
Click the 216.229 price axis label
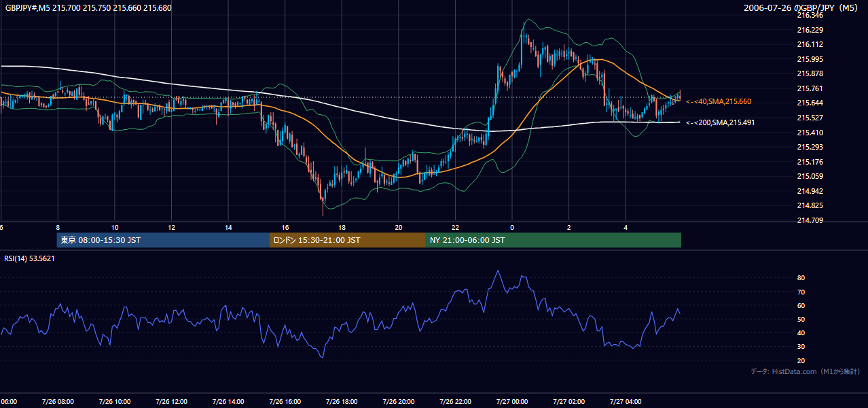click(810, 30)
